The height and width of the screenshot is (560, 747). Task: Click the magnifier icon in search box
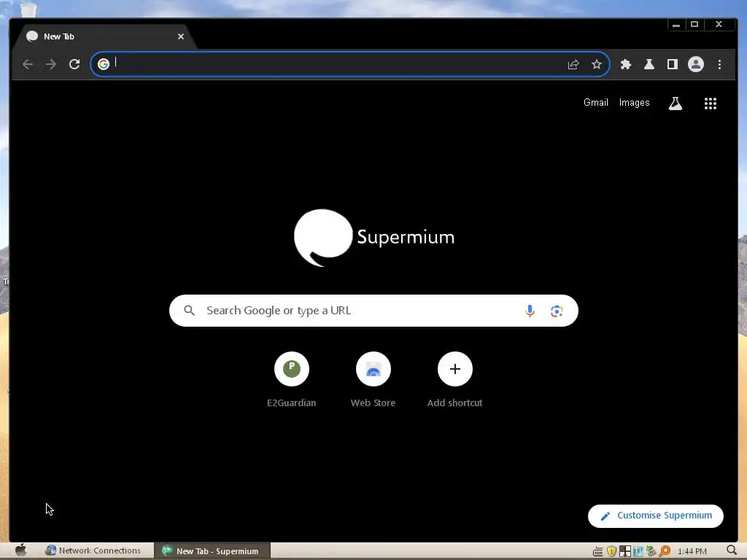coord(189,311)
